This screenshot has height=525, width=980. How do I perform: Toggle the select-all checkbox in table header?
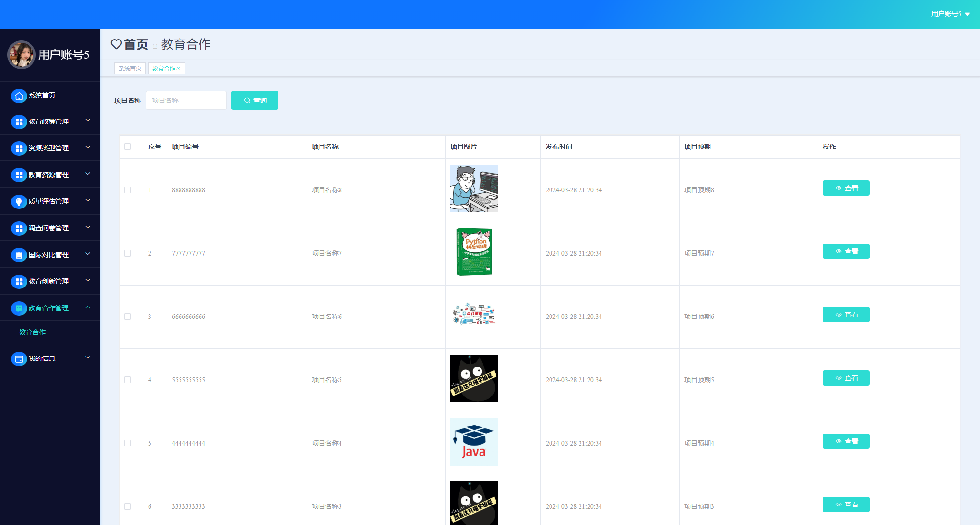(x=128, y=147)
